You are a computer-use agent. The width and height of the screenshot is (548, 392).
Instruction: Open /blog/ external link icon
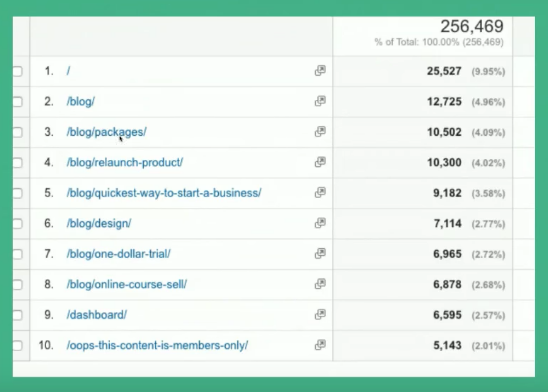320,101
